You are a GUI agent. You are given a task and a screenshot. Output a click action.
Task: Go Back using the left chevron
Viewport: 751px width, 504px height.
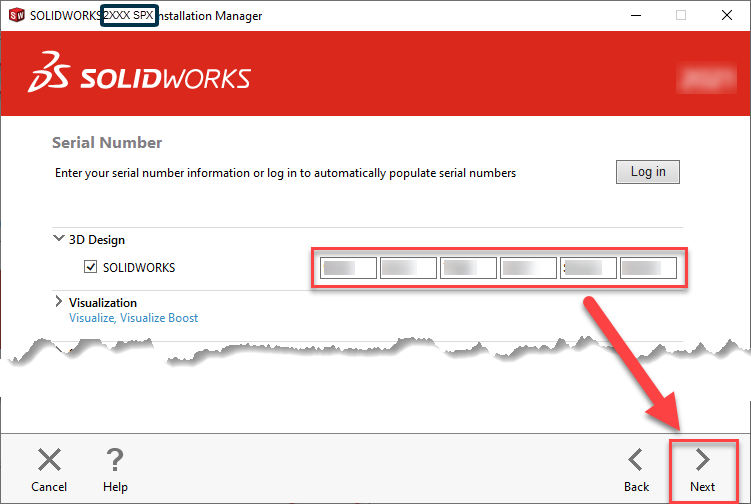coord(636,460)
